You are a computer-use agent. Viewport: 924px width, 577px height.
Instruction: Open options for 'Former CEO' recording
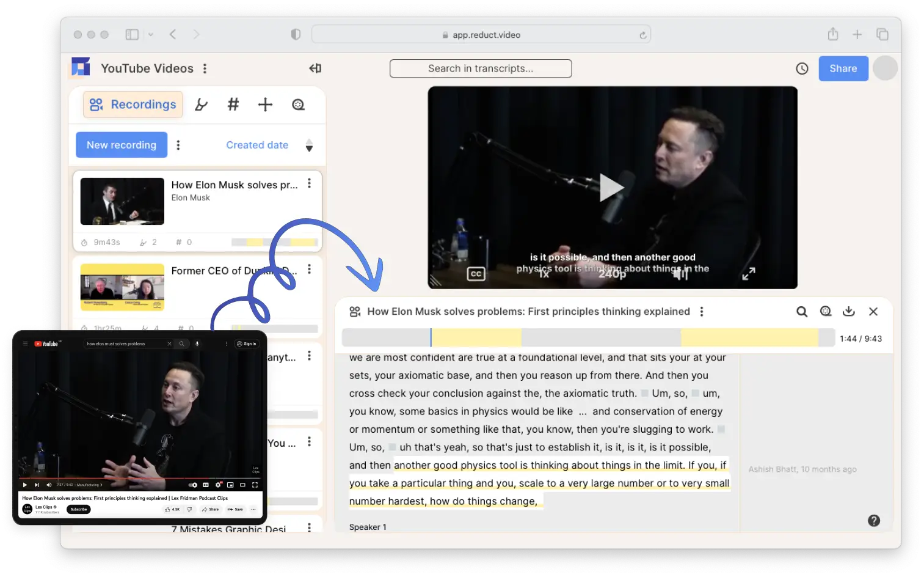coord(309,269)
